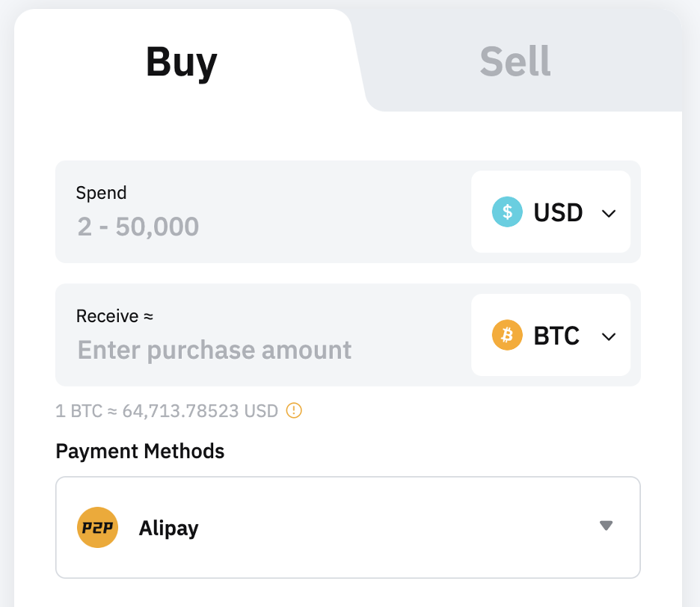Open payment methods with the triangle arrow

coord(607,526)
